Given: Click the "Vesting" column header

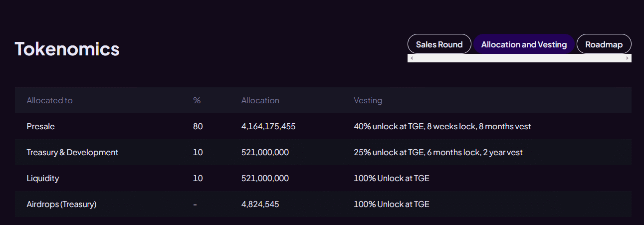Looking at the screenshot, I should [368, 100].
